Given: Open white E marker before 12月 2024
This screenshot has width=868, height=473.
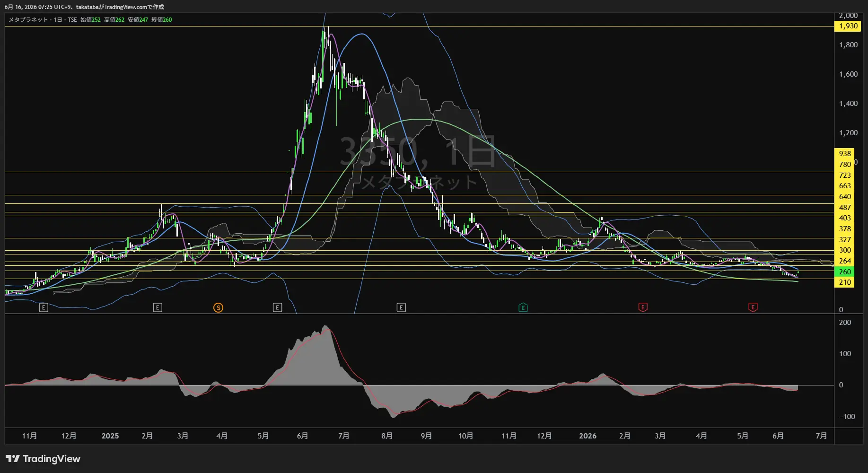Looking at the screenshot, I should tap(43, 307).
